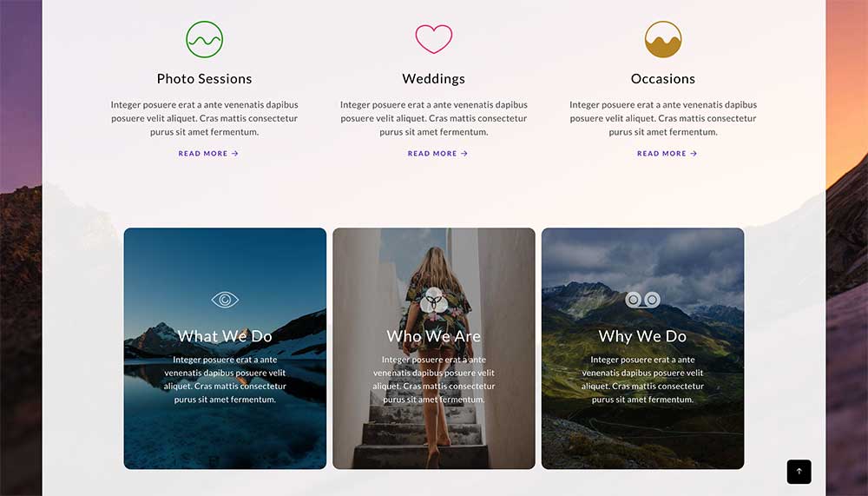Click the eye icon above What We Do

point(225,301)
